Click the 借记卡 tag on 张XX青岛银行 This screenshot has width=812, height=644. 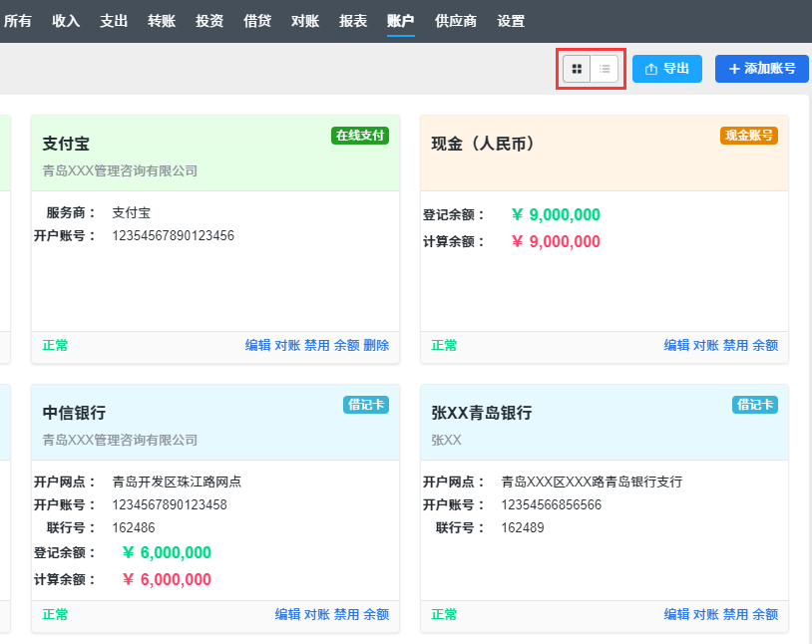click(x=755, y=405)
